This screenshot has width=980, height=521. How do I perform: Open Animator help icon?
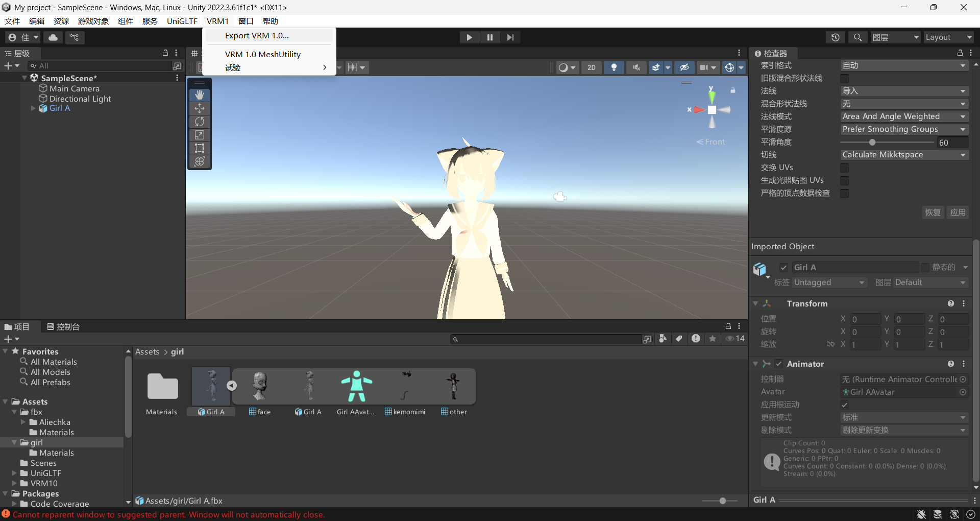coord(951,364)
